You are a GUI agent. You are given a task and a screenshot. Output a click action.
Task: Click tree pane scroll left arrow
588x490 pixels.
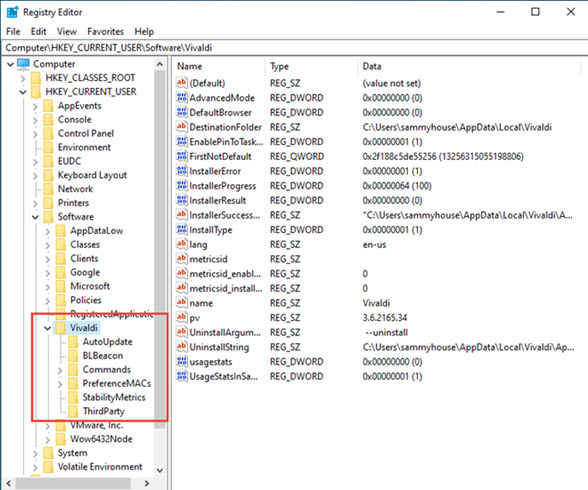[9, 483]
